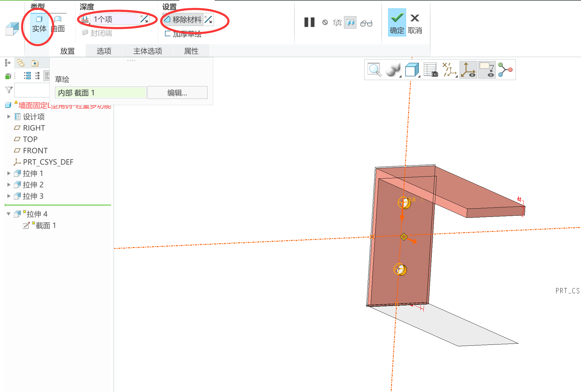Toggle the 移除材料 remove material option
Image resolution: width=581 pixels, height=392 pixels.
pyautogui.click(x=183, y=20)
